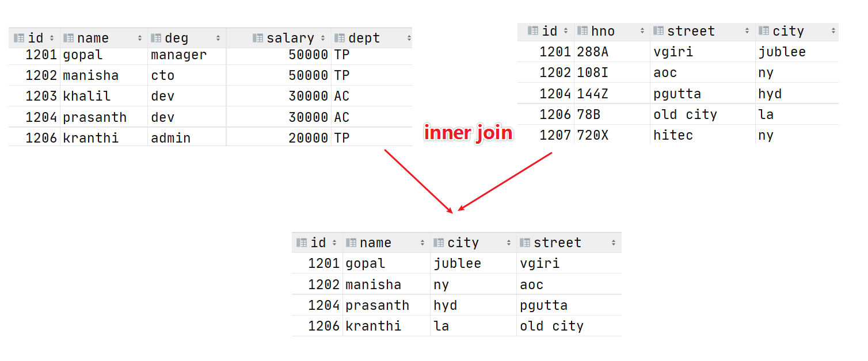Viewport: 868px width, 361px height.
Task: Open sort arrows on the 'deg' column
Action: coord(218,38)
